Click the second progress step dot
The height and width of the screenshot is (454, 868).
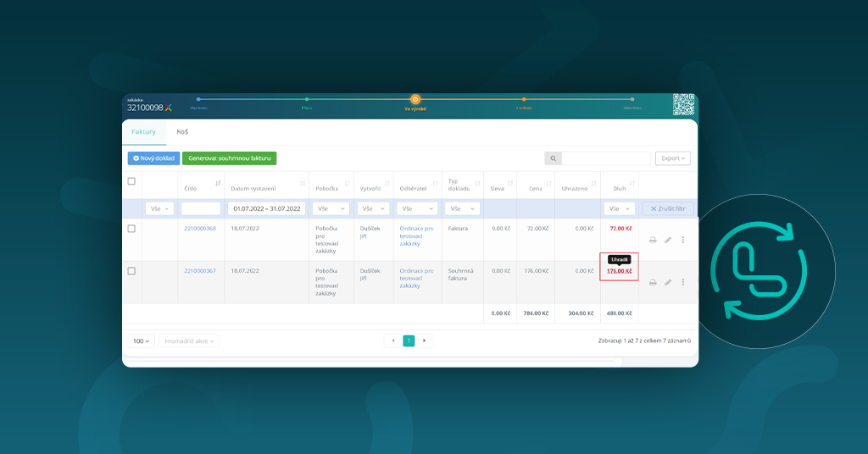[307, 100]
